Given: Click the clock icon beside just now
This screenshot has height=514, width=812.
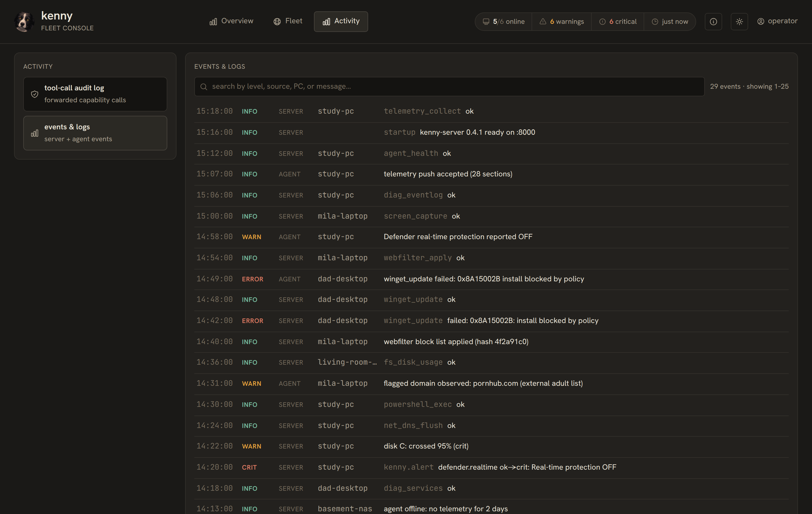Looking at the screenshot, I should click(655, 22).
